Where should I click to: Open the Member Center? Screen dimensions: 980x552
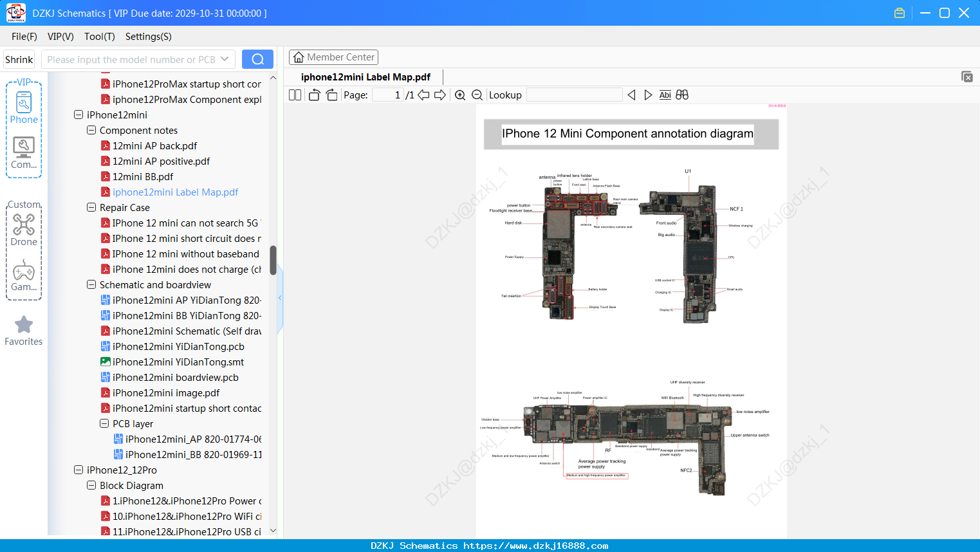[x=333, y=57]
